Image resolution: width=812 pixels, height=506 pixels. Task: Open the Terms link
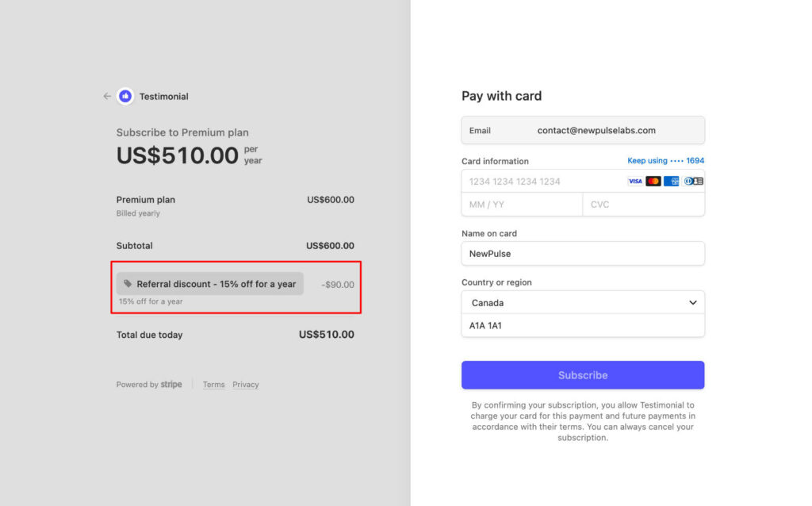213,385
